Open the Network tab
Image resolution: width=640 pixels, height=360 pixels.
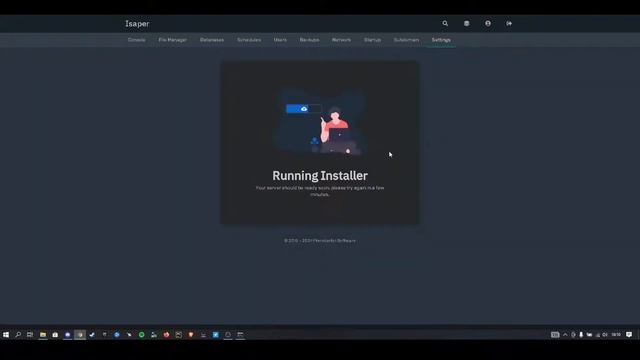coord(341,40)
